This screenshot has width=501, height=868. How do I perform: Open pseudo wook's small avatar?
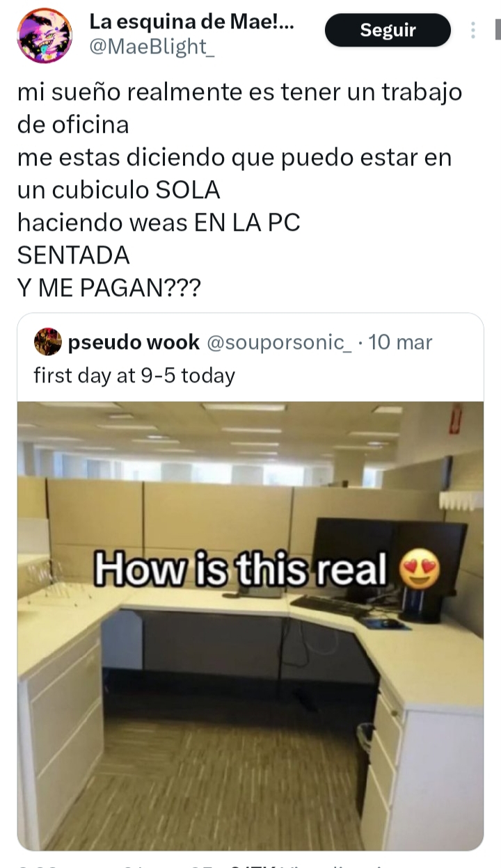47,341
